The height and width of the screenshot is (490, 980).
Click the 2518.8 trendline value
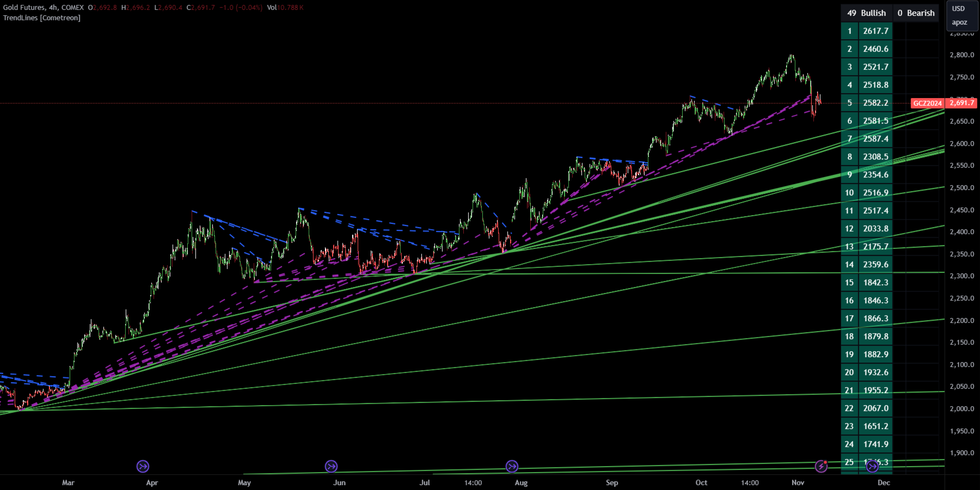tap(875, 85)
